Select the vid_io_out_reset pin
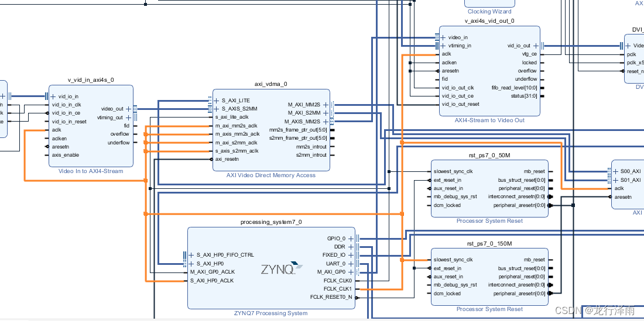This screenshot has width=644, height=321. point(460,104)
